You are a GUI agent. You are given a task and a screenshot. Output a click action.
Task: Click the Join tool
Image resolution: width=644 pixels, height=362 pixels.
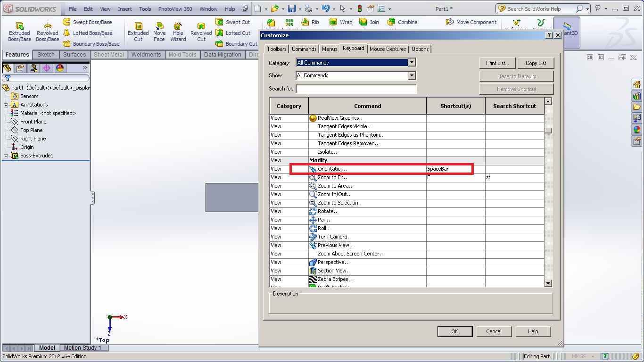[369, 22]
